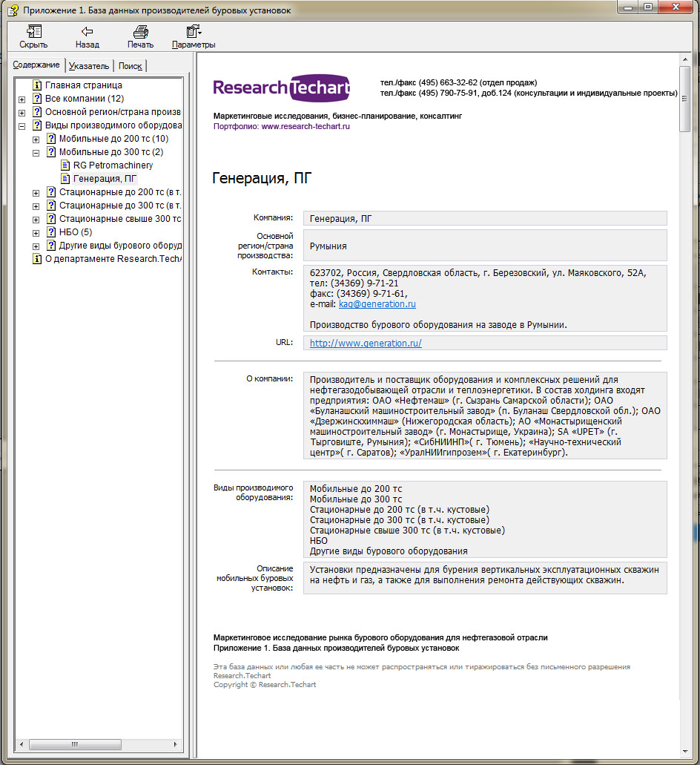Click the 'Мобильные до 300 тс' equipment line
This screenshot has height=765, width=700.
(x=356, y=499)
